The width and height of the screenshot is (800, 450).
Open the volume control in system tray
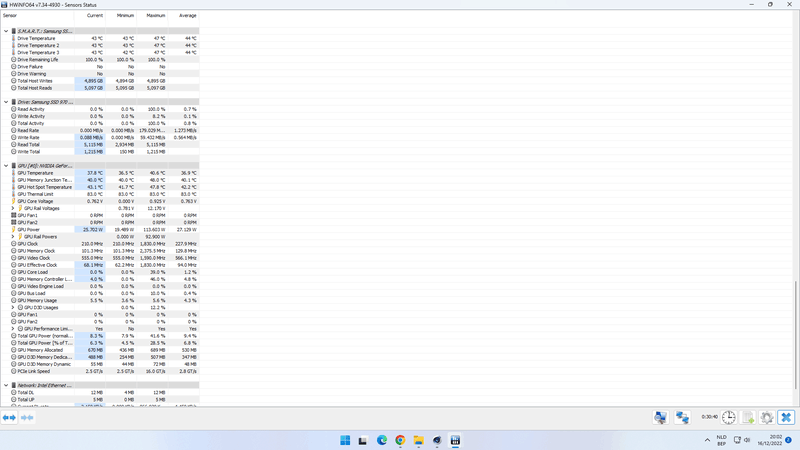pyautogui.click(x=747, y=440)
